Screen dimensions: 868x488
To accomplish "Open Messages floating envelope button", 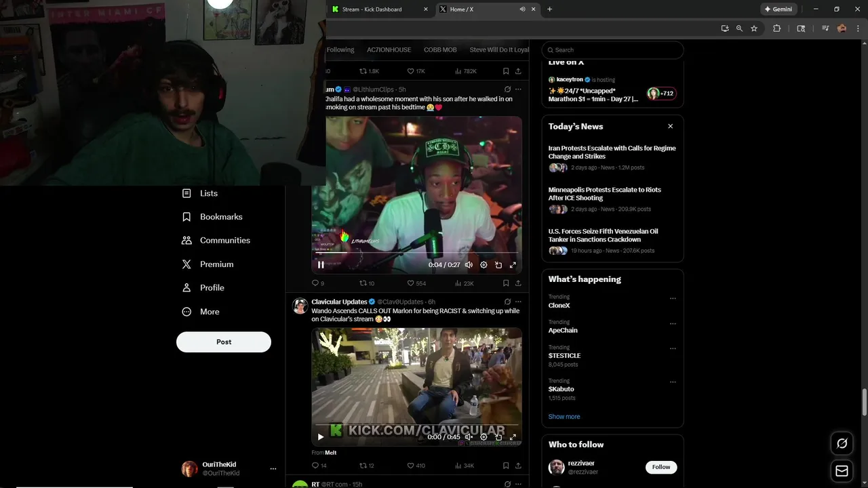I will [x=842, y=471].
